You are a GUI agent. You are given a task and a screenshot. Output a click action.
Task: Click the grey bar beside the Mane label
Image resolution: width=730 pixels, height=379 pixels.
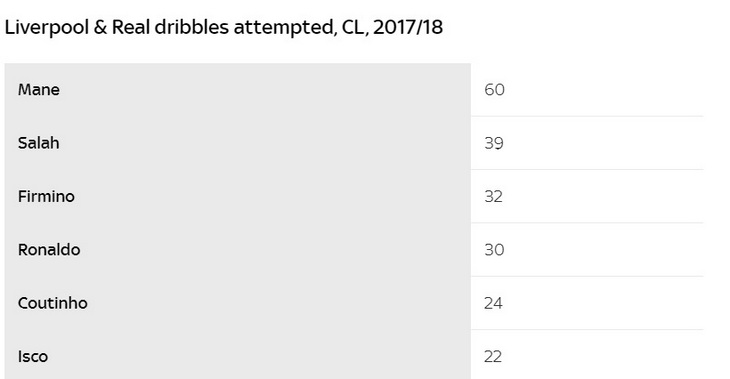[237, 89]
